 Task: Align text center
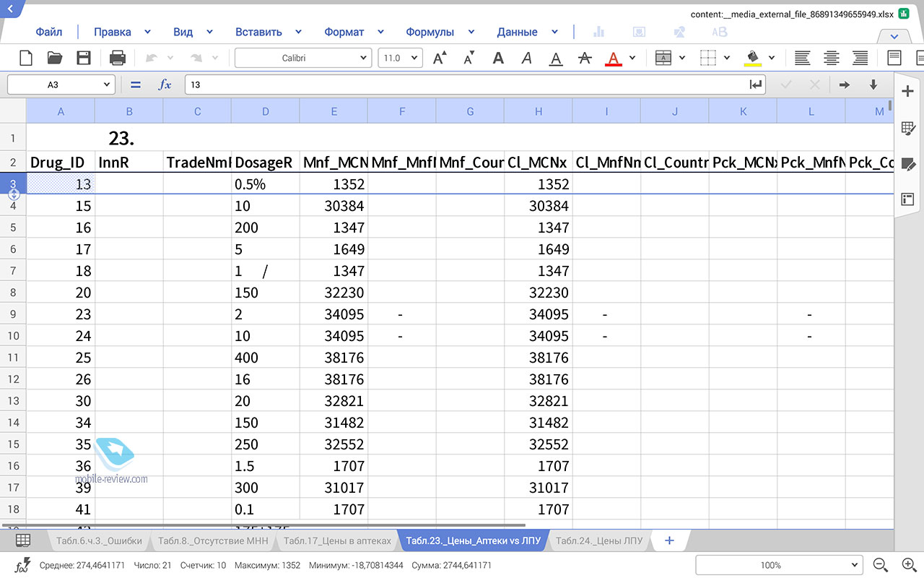tap(832, 58)
